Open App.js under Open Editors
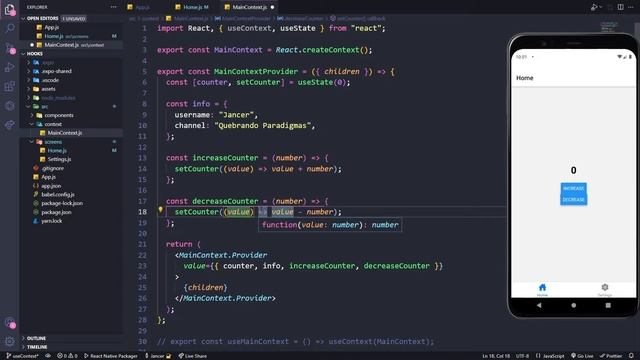Screen dimensions: 640x360 [51, 27]
